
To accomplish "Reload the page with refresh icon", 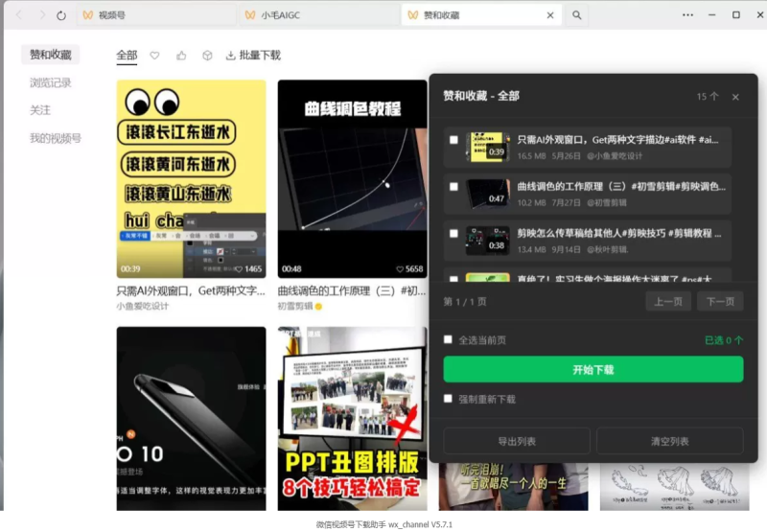I will 61,15.
